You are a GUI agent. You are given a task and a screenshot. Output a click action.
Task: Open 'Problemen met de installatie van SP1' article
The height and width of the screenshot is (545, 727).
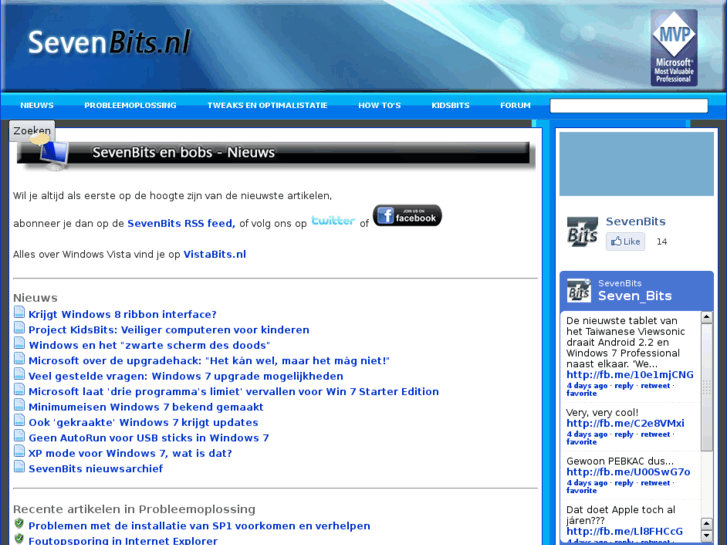point(199,526)
